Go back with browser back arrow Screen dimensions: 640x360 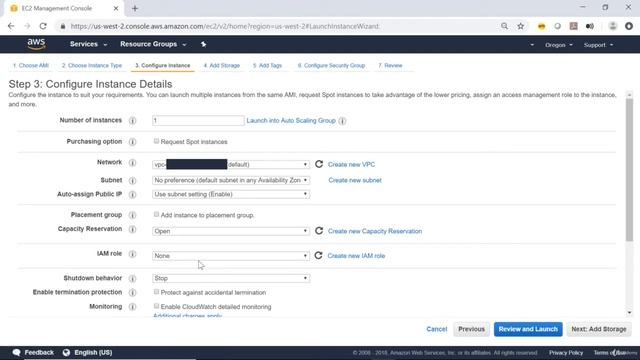11,26
